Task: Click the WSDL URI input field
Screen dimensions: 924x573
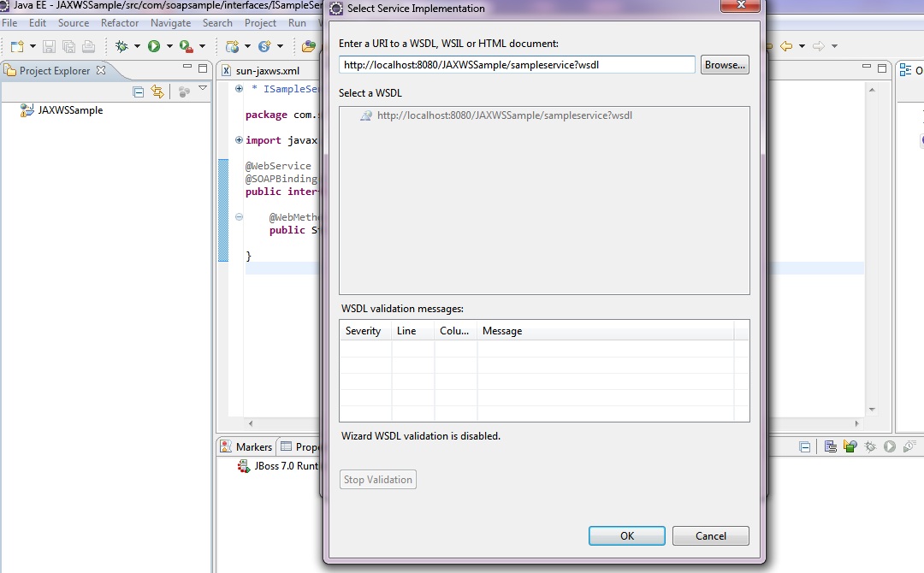Action: 517,65
